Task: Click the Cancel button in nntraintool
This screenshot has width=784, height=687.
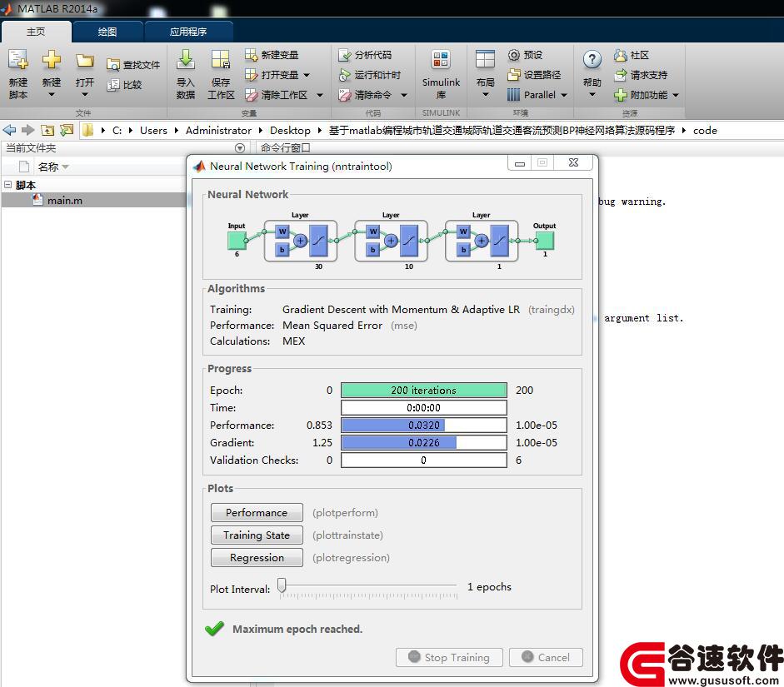Action: coord(546,658)
